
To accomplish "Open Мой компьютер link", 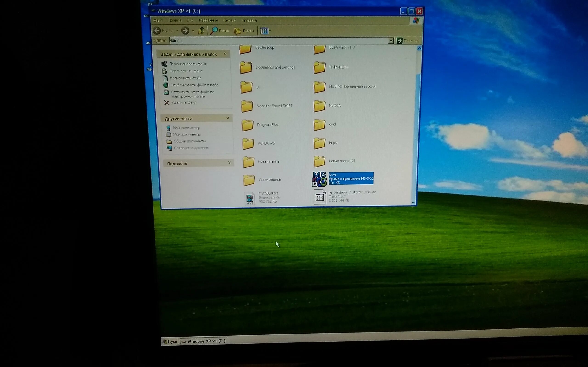I will coord(186,128).
